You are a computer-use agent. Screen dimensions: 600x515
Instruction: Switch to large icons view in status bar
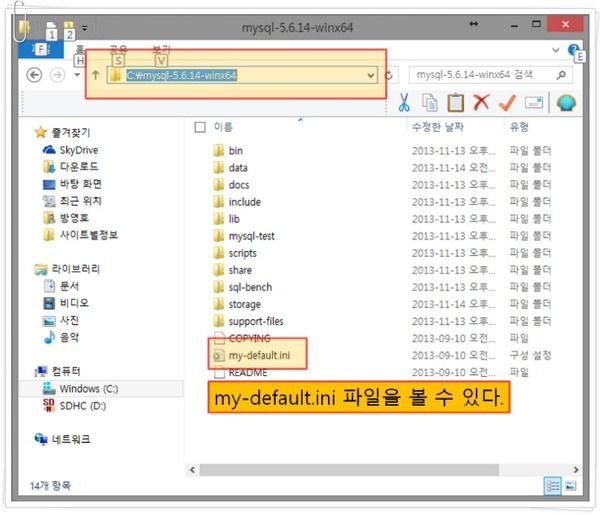pyautogui.click(x=571, y=486)
